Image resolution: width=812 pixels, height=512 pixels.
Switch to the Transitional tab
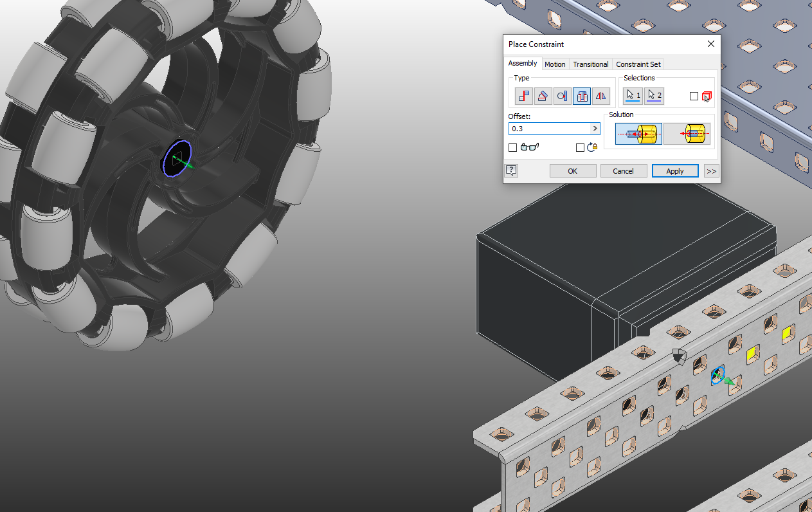tap(591, 64)
